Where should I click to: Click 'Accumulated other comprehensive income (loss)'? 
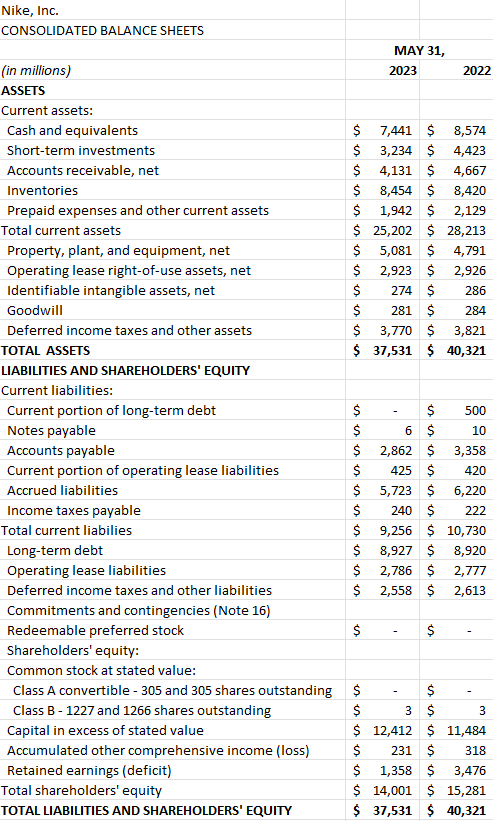click(x=158, y=750)
